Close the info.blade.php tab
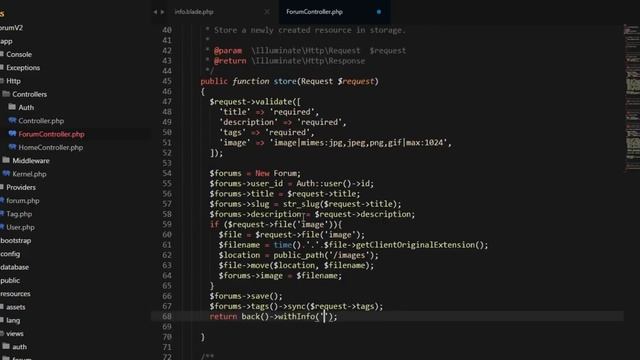 point(267,12)
